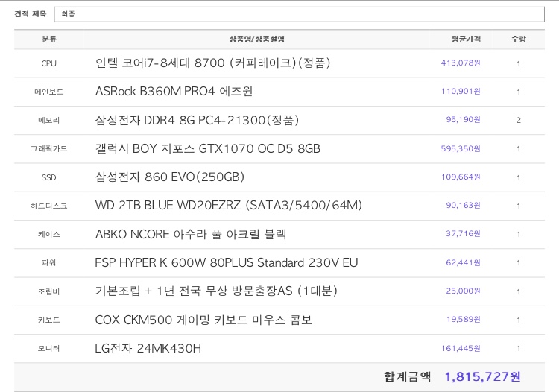The image size is (559, 392).
Task: Click the 상품명/상품설명 column header
Action: coord(256,39)
